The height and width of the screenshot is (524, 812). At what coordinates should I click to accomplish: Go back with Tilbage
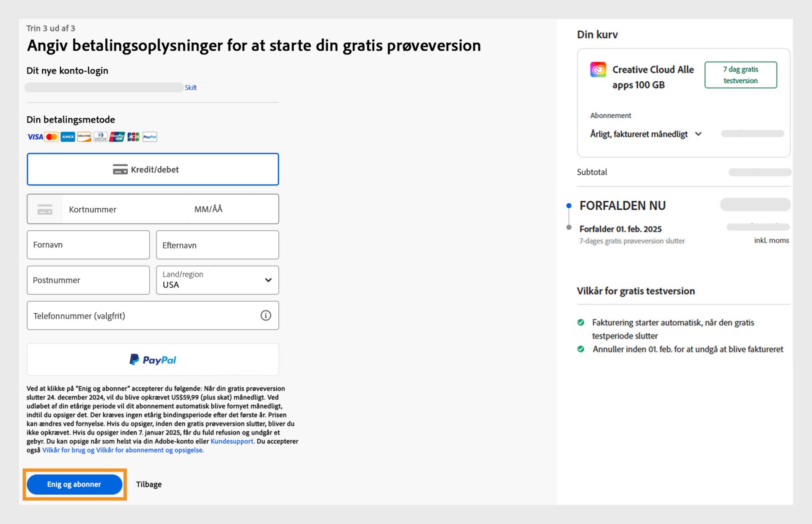point(149,484)
